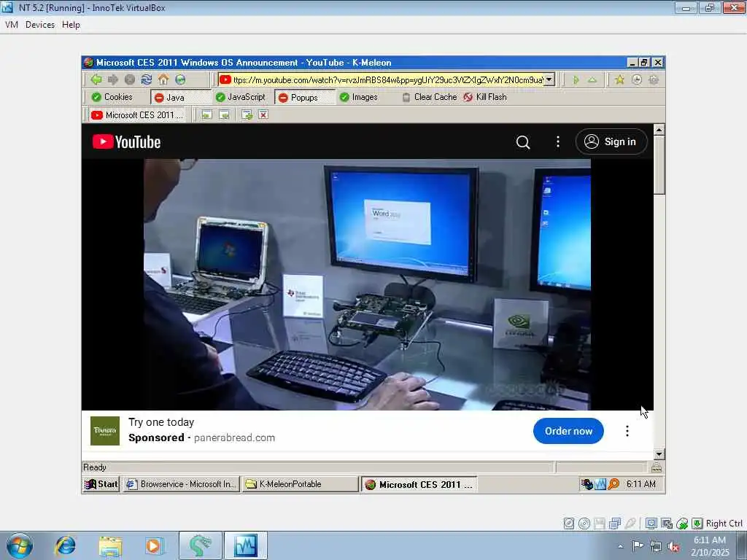Open bookmarks with the star icon
Viewport: 747px width, 560px height.
pos(619,80)
